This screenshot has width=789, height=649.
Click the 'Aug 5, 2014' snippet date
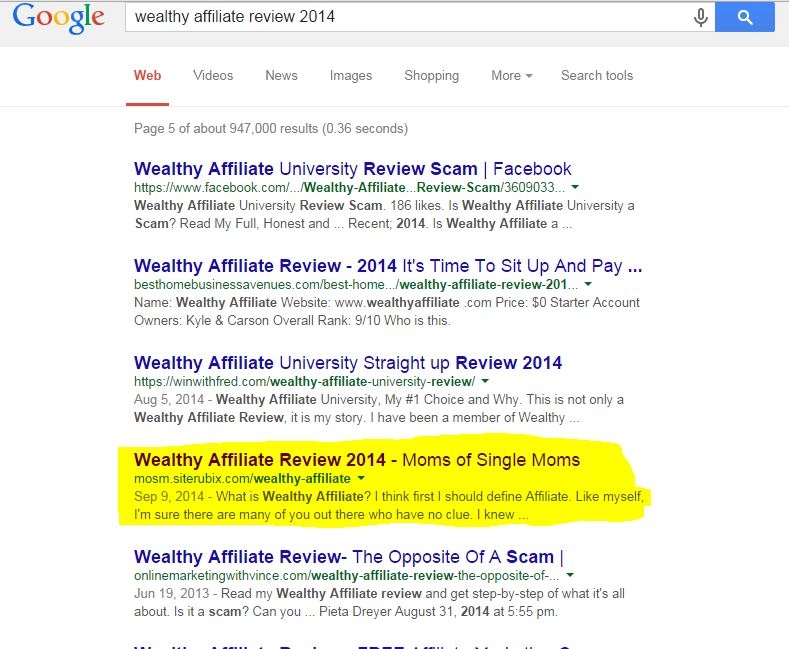pos(169,399)
